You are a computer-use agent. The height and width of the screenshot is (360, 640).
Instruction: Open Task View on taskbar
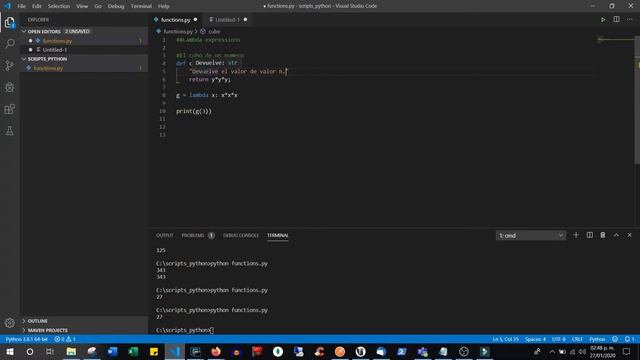tap(50, 352)
